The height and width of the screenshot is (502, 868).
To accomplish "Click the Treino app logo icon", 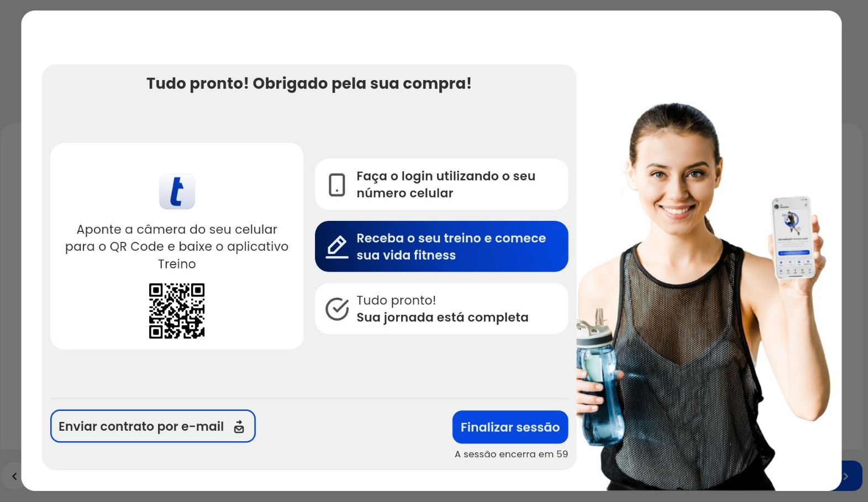I will tap(177, 192).
